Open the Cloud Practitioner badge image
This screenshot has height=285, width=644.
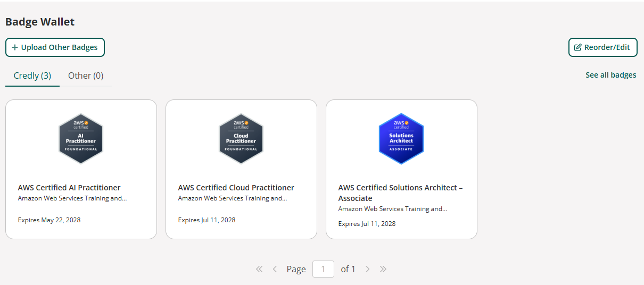tap(241, 139)
